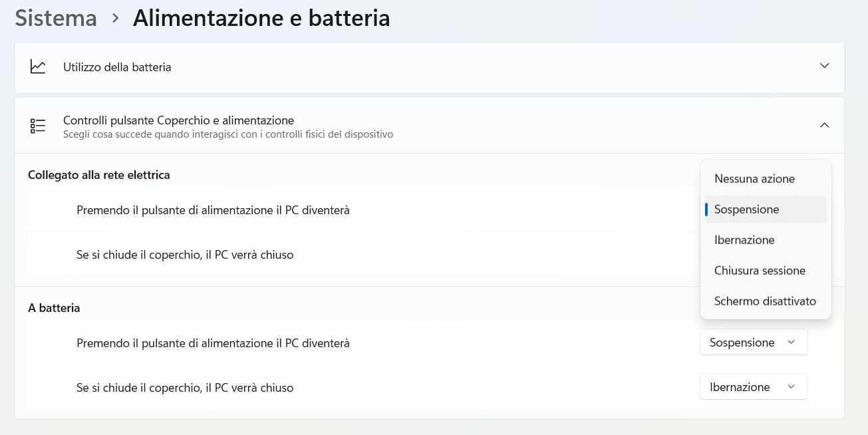
Task: Open the Sospensione dropdown under A batteria
Action: (754, 342)
